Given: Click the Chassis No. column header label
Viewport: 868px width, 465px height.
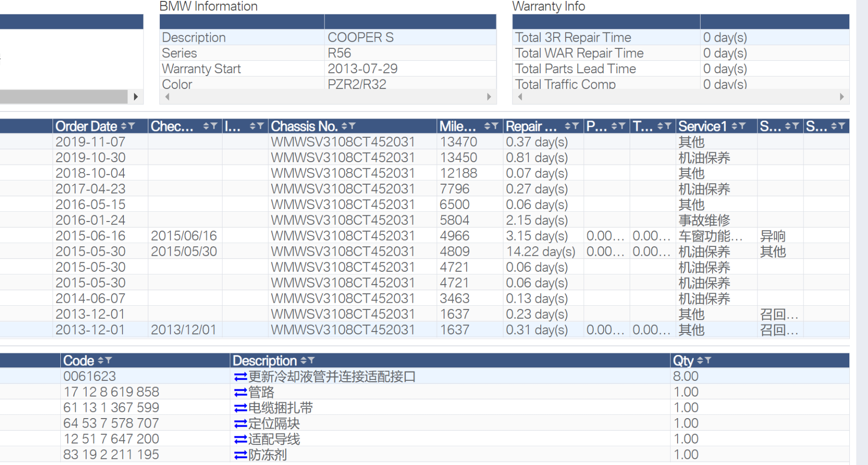Looking at the screenshot, I should pos(304,126).
